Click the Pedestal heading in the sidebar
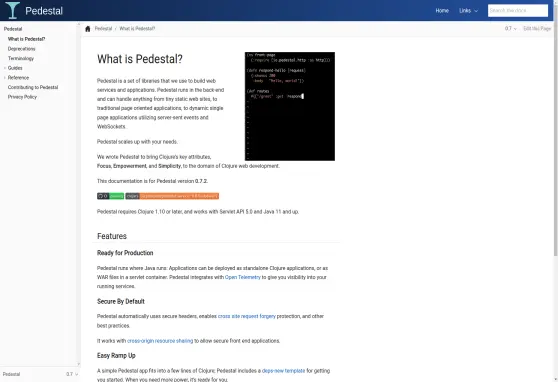Image resolution: width=558 pixels, height=382 pixels. [13, 29]
